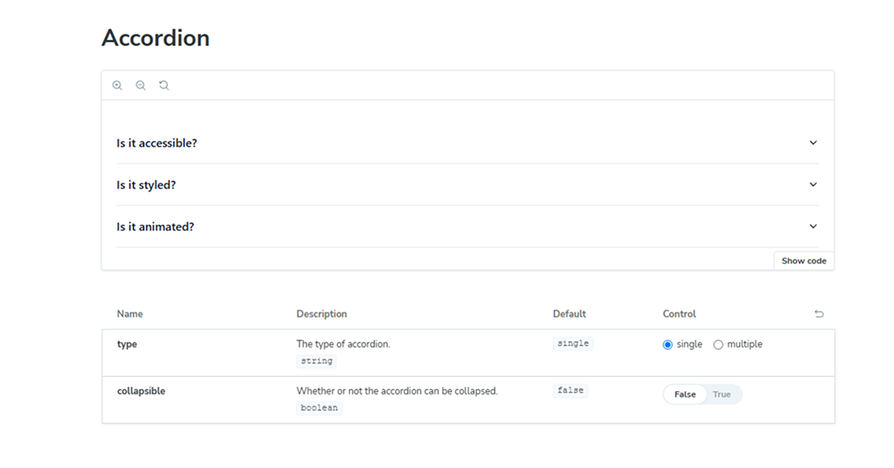Click the "Is it animated?" question title

tap(155, 227)
